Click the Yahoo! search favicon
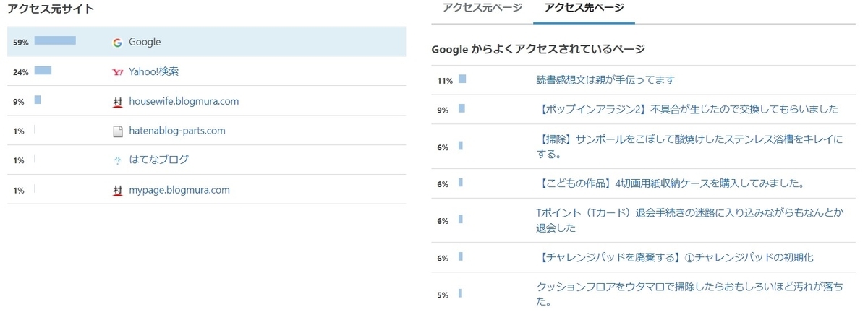This screenshot has height=312, width=868. 118,71
